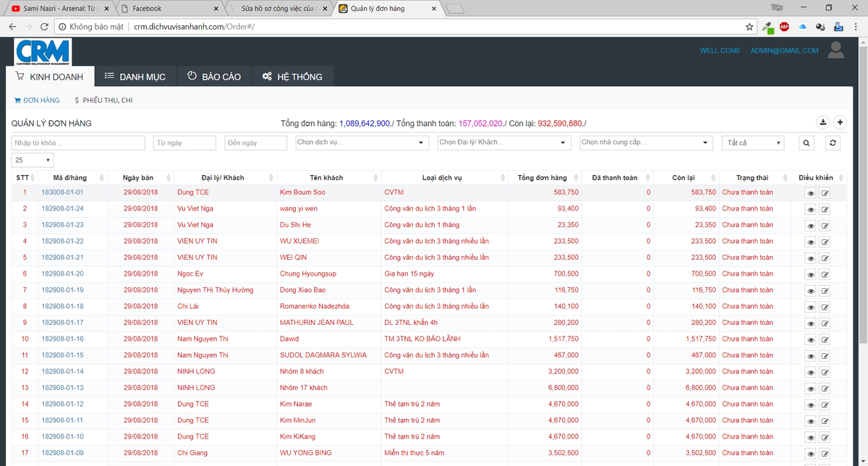
Task: Click the user avatar icon
Action: [836, 50]
